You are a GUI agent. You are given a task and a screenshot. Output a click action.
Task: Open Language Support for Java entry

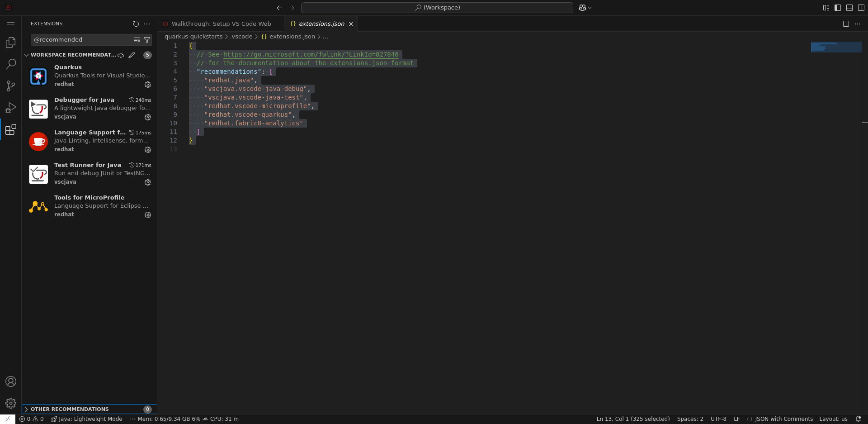tap(90, 141)
